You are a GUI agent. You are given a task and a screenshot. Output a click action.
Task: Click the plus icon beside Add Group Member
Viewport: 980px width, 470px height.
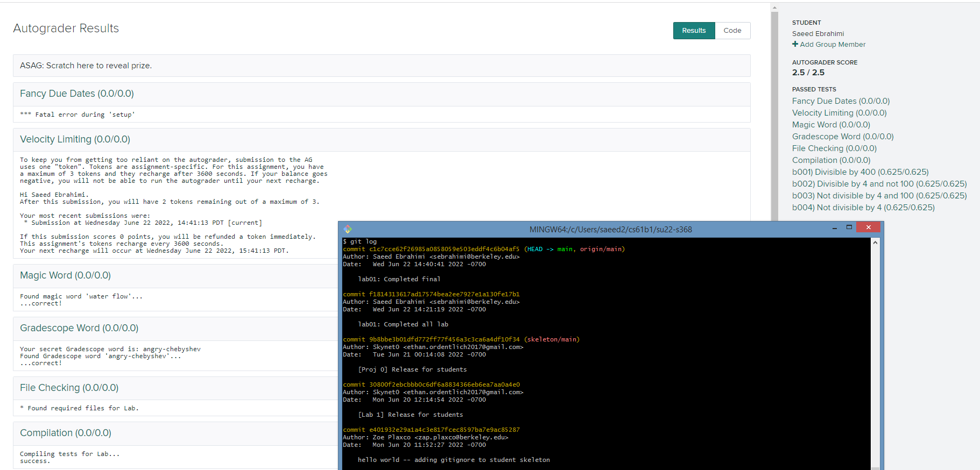pos(795,44)
